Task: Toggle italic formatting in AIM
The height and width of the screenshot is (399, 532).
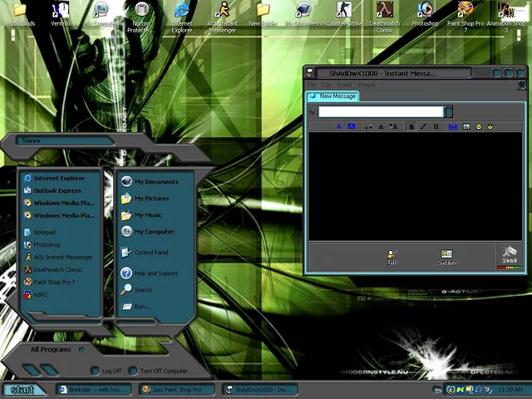Action: 423,126
